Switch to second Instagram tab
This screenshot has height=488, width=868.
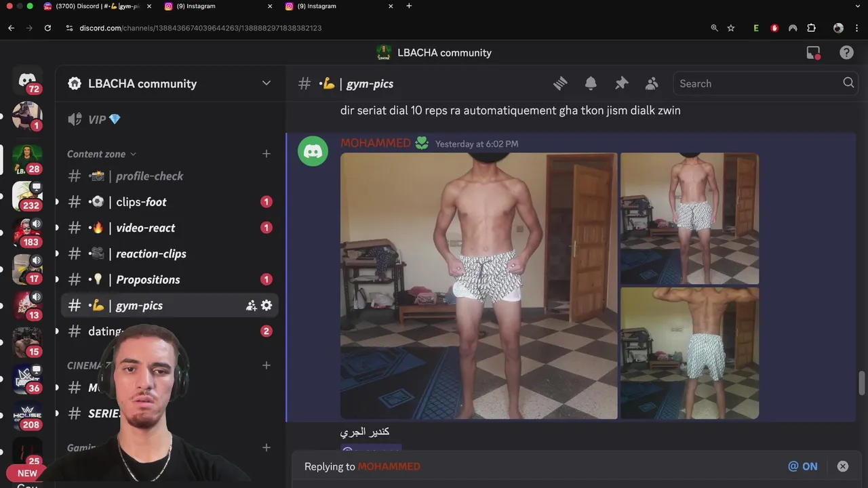click(338, 6)
